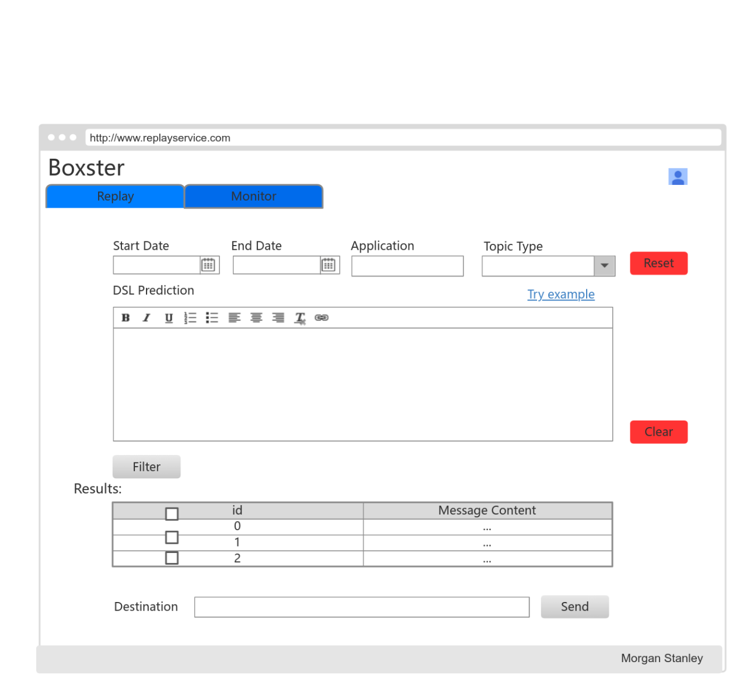The height and width of the screenshot is (700, 746).
Task: Insert a hyperlink using the link icon
Action: [x=322, y=318]
